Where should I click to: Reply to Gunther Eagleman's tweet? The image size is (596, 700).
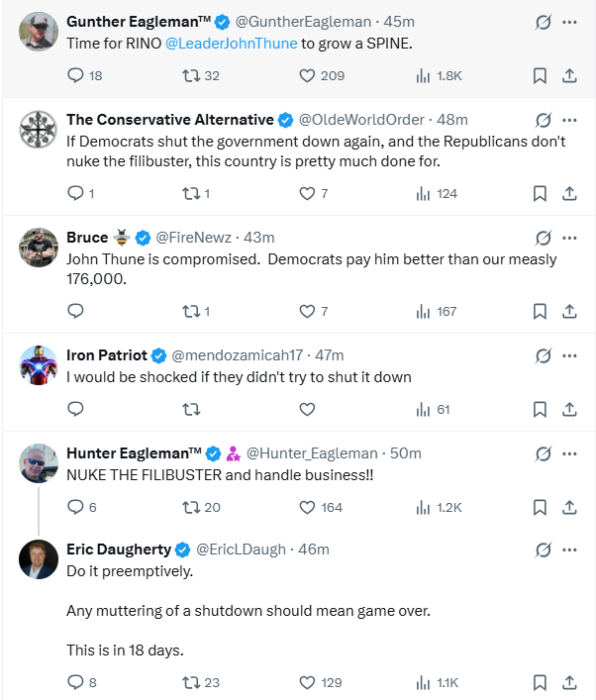coord(76,75)
